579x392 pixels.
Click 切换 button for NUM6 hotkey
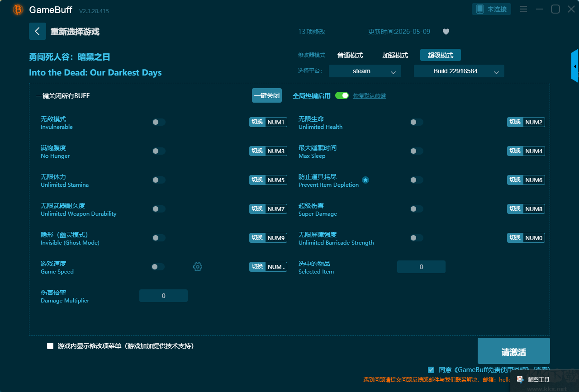click(515, 180)
